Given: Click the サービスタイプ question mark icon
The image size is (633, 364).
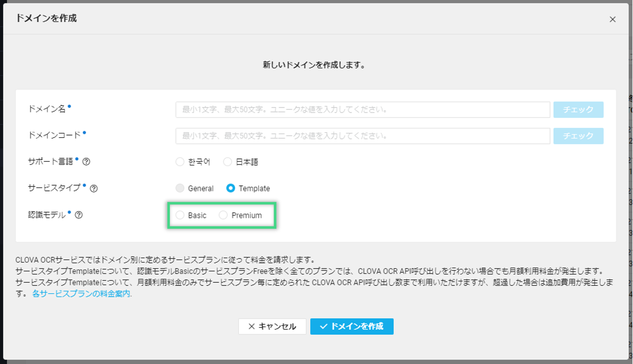Looking at the screenshot, I should point(94,189).
